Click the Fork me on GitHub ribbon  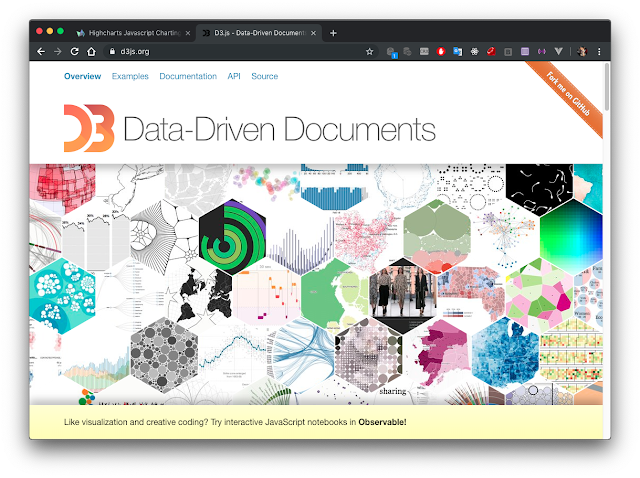point(569,94)
